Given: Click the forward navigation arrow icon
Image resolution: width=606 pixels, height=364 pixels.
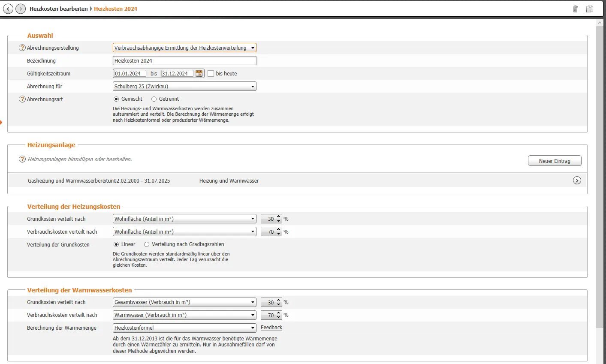Looking at the screenshot, I should tap(21, 9).
